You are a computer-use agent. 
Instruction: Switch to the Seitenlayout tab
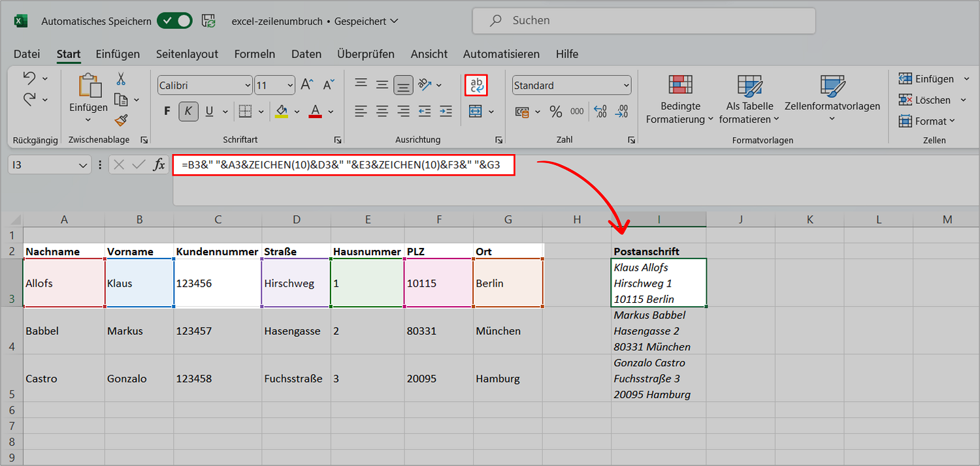(x=187, y=54)
